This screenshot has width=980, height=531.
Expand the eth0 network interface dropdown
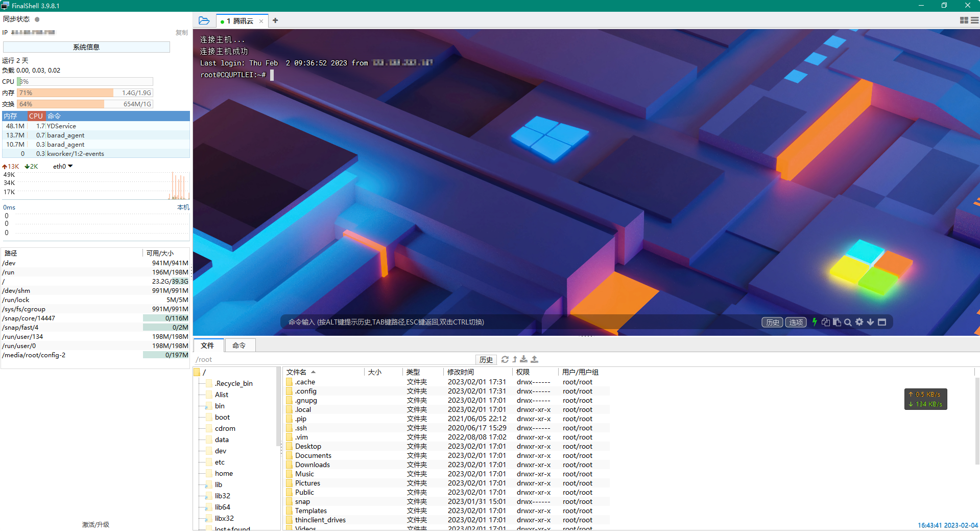click(62, 166)
